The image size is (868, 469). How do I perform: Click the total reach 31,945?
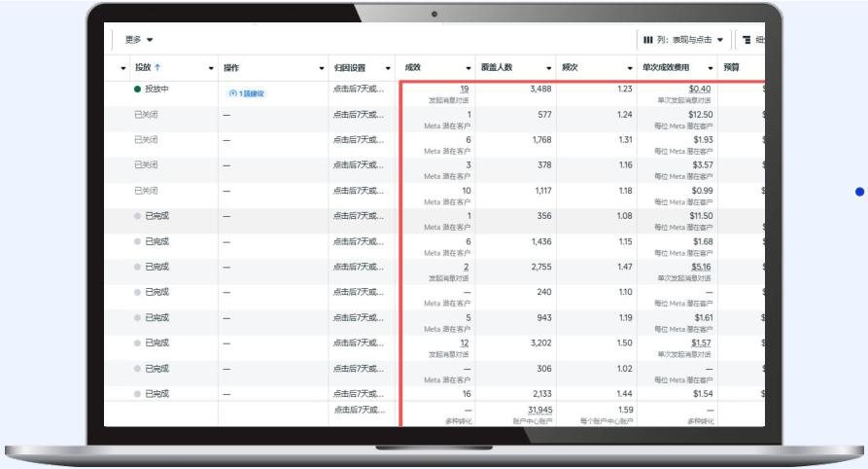pyautogui.click(x=539, y=410)
